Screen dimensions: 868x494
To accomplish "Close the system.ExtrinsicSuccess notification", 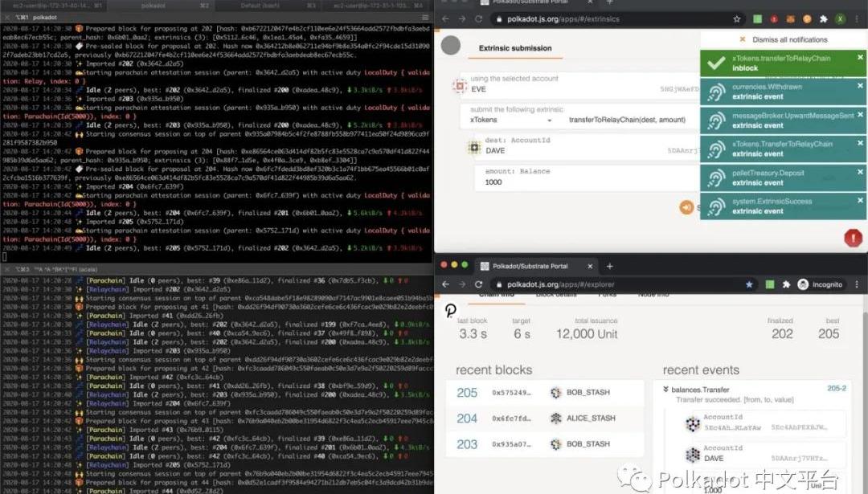I will tap(860, 200).
